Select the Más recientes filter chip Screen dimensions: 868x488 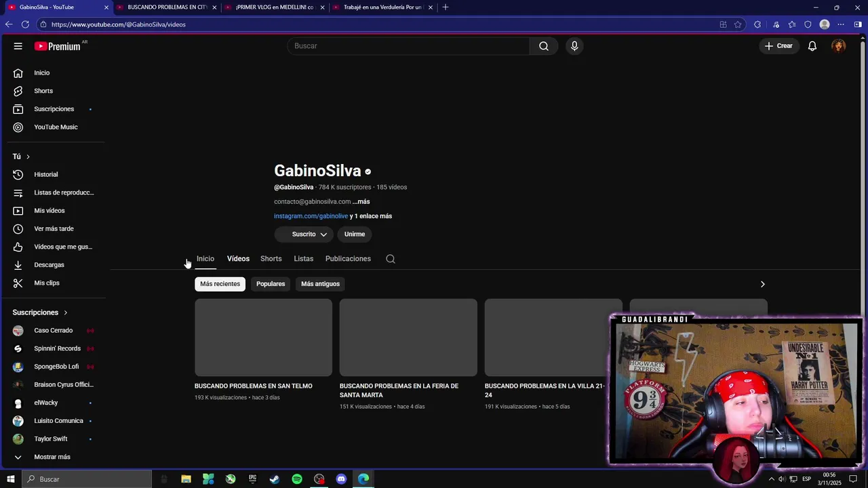pyautogui.click(x=220, y=284)
